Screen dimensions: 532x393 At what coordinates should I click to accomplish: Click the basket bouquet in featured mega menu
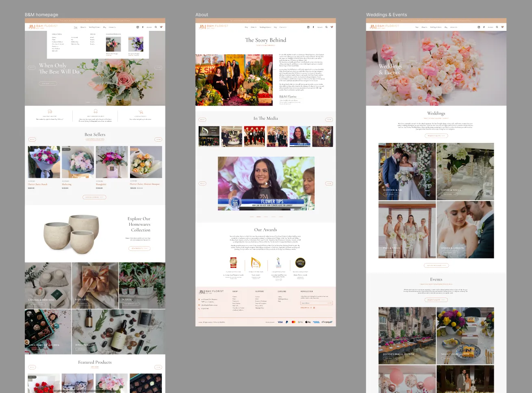pyautogui.click(x=113, y=44)
